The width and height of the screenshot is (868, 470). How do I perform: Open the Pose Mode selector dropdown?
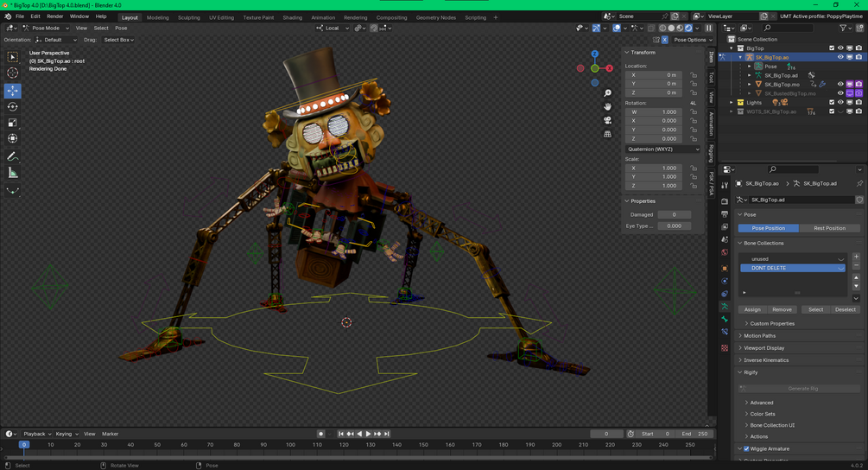click(46, 28)
